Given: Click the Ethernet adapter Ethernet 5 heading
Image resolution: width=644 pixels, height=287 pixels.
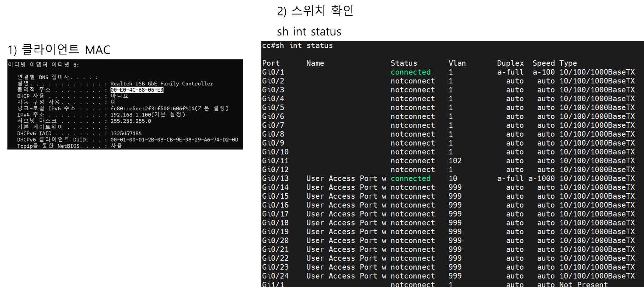Looking at the screenshot, I should coord(43,65).
